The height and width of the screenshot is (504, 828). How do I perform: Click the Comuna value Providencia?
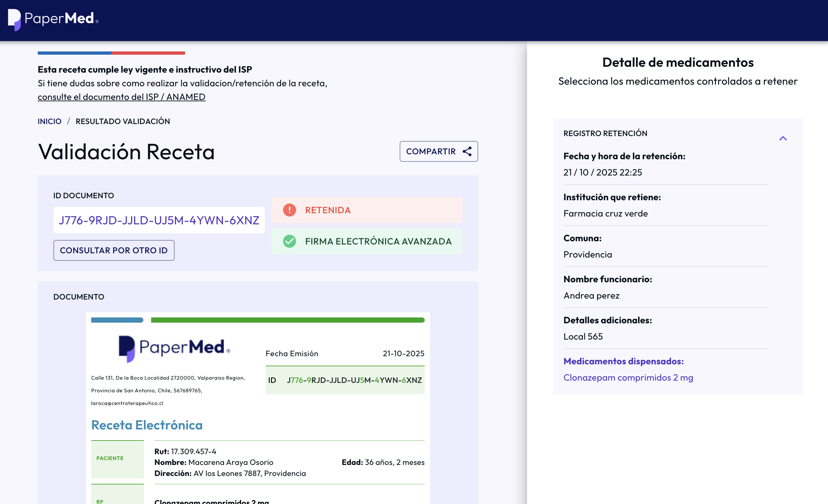(587, 255)
